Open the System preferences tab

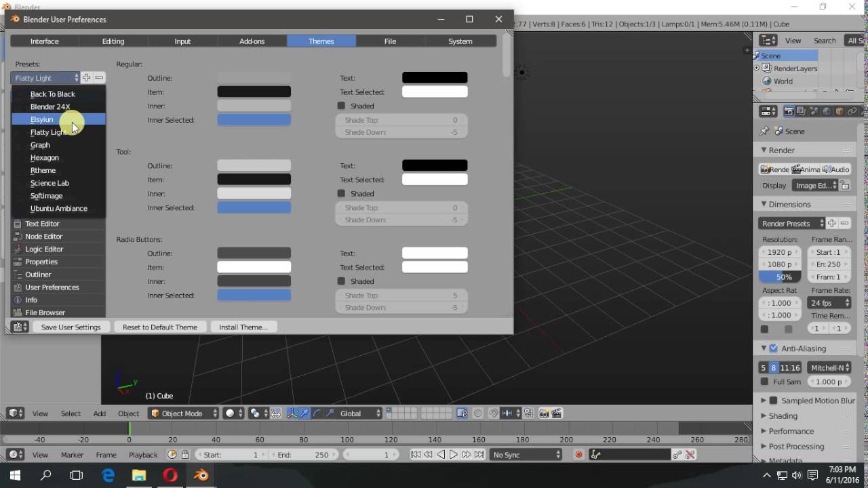coord(460,41)
